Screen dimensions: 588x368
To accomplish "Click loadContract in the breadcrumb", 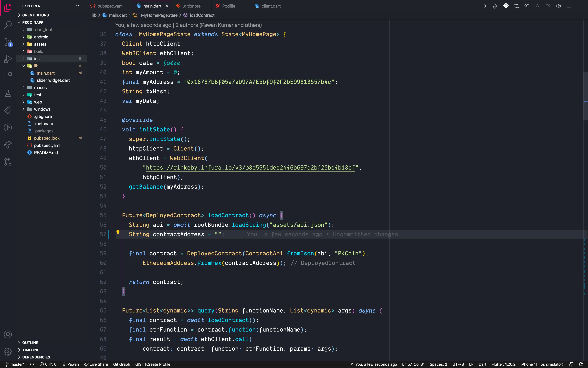I will tap(202, 15).
